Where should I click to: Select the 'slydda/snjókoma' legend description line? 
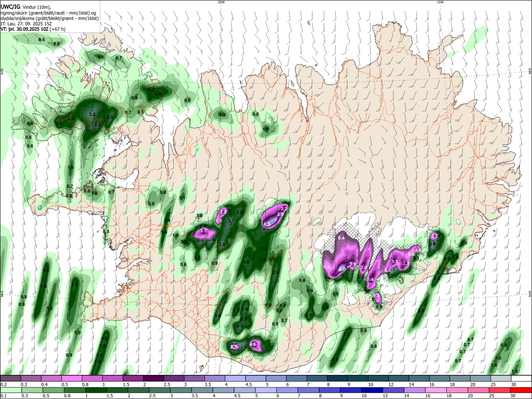tap(49, 18)
